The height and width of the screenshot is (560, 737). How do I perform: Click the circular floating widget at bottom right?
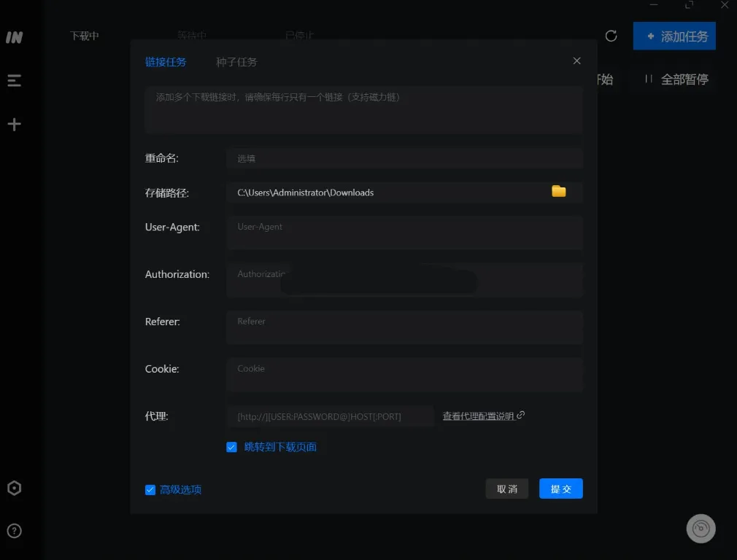pyautogui.click(x=701, y=528)
